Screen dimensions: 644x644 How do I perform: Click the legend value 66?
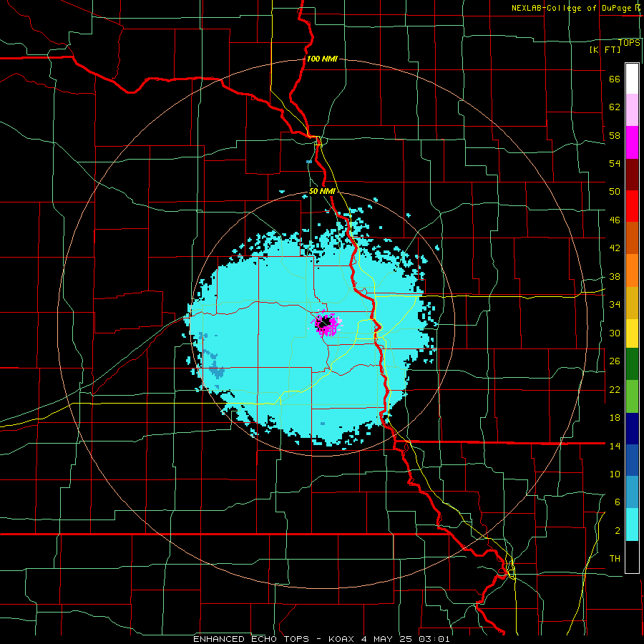pyautogui.click(x=615, y=79)
